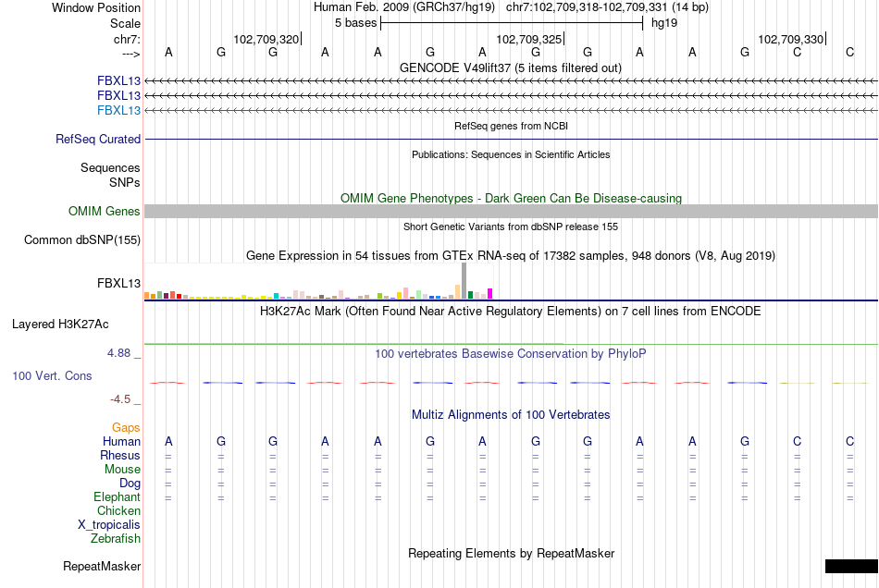Click Publications: Sequences in Scientific Articles title
This screenshot has width=879, height=588.
click(511, 154)
